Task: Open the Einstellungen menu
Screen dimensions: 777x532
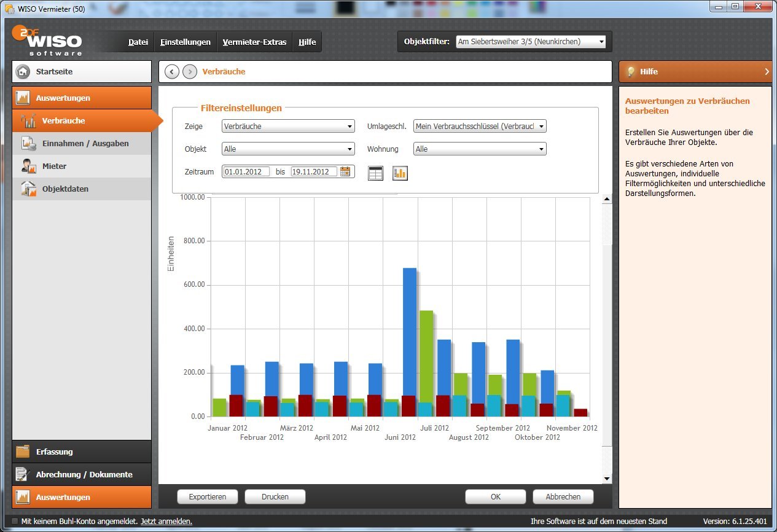Action: pos(185,42)
